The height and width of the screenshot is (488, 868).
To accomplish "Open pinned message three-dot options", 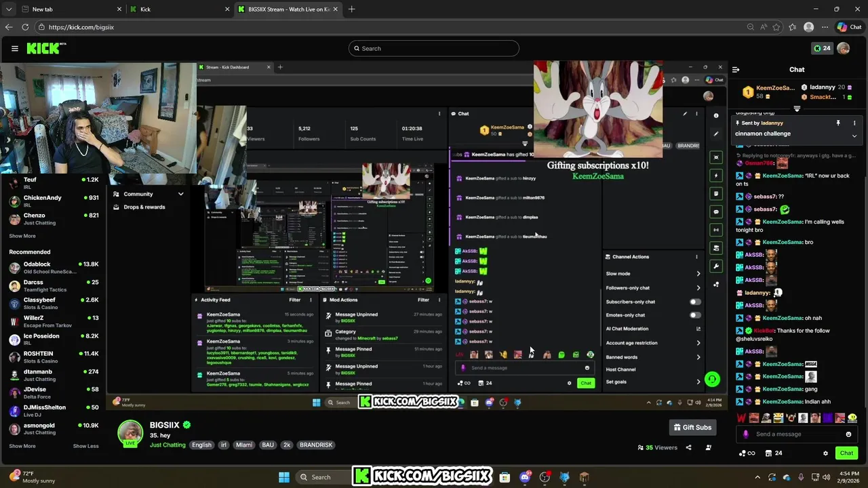I will [x=854, y=123].
